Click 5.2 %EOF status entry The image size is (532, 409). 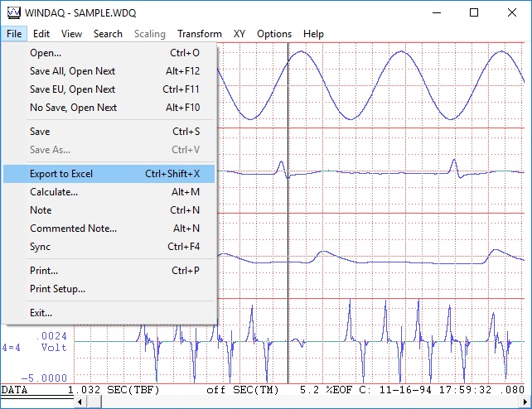(326, 390)
